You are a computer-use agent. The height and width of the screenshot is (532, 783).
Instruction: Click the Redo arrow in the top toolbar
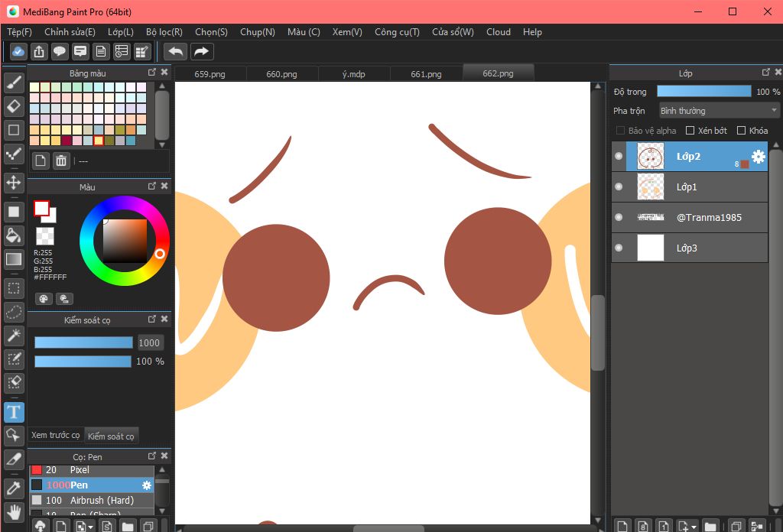(201, 51)
